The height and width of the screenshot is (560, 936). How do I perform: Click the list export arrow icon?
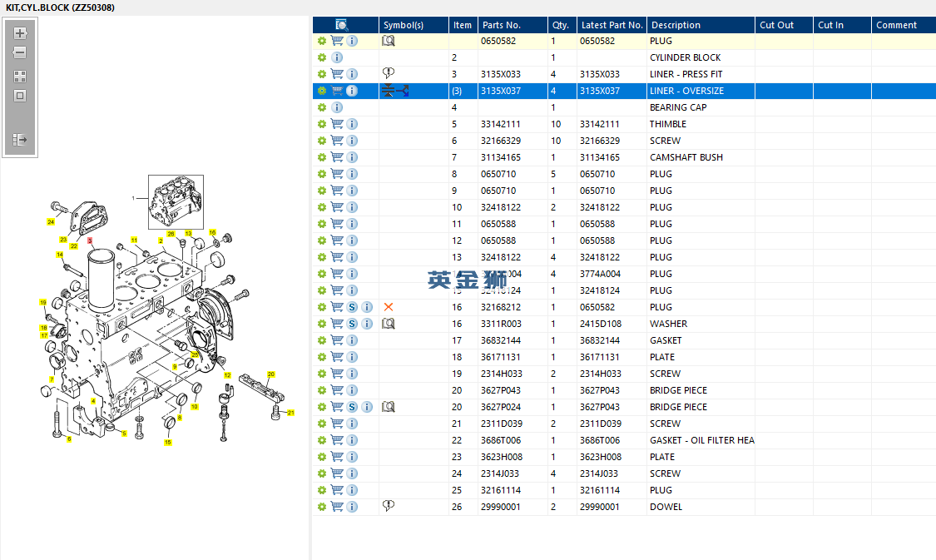coord(21,140)
